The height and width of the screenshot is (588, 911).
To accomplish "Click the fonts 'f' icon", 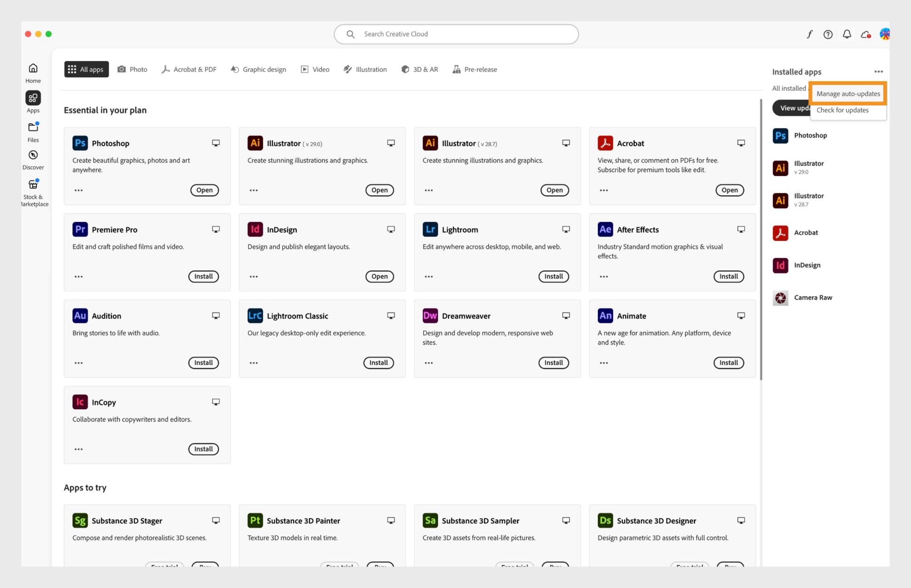I will [x=809, y=34].
